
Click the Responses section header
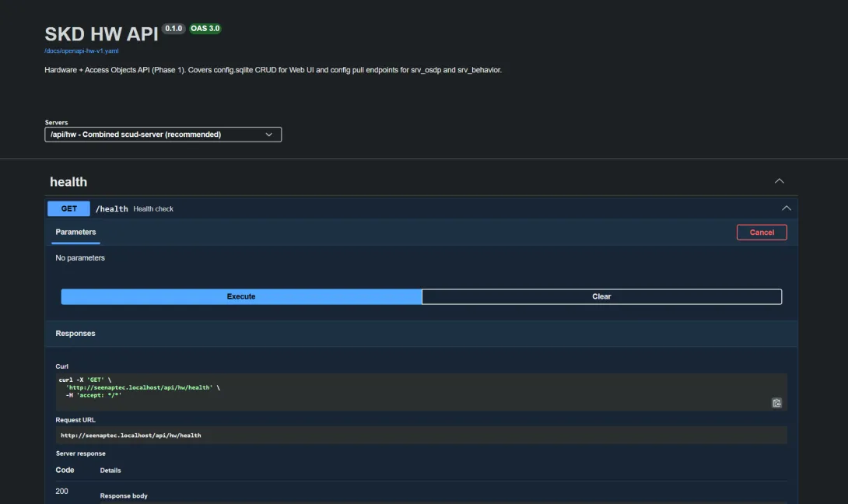point(75,333)
